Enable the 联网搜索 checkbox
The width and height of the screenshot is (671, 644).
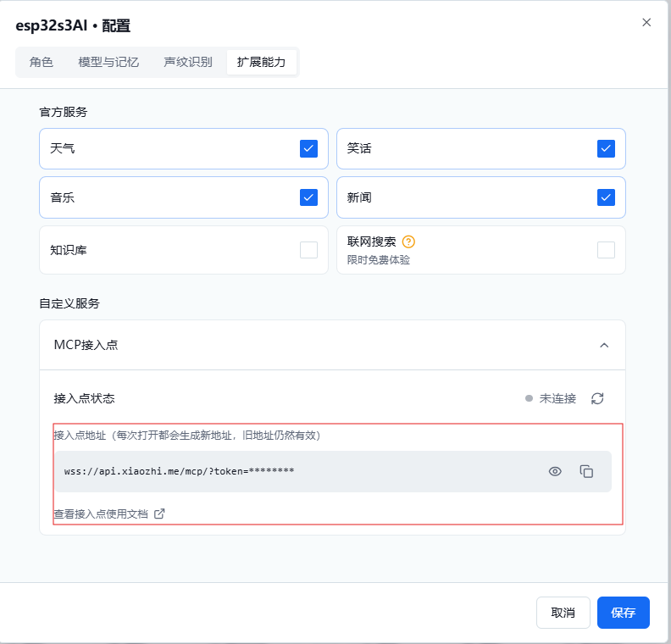coord(606,250)
